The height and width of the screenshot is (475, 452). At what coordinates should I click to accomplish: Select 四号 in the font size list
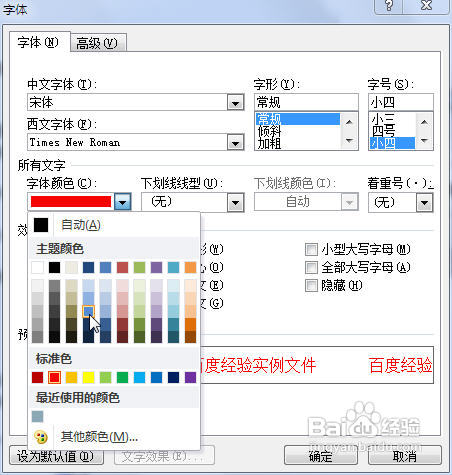tap(392, 131)
